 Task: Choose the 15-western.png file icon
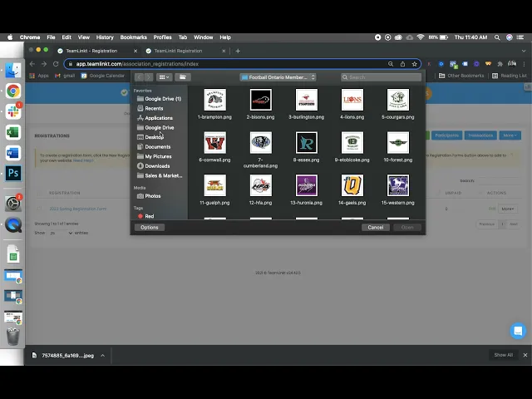pyautogui.click(x=398, y=185)
